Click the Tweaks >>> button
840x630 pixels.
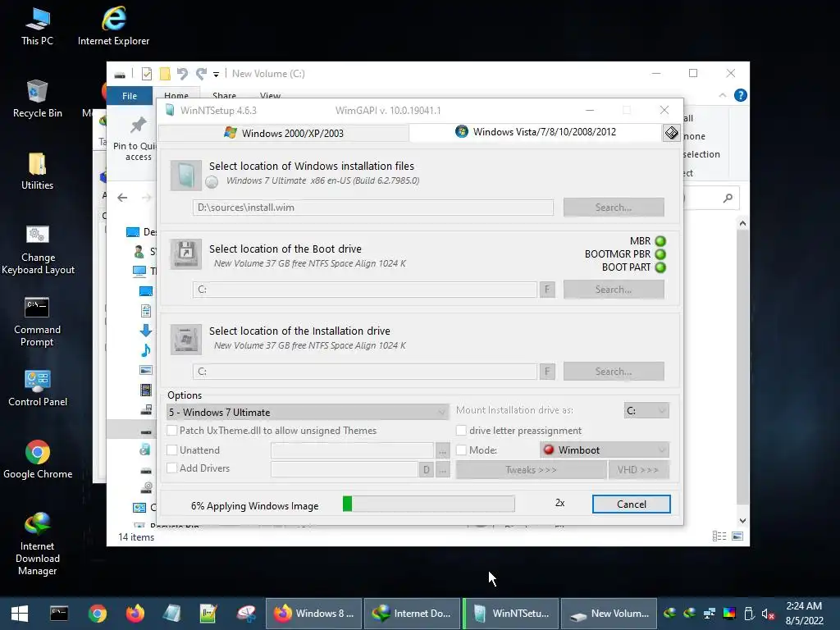[531, 470]
